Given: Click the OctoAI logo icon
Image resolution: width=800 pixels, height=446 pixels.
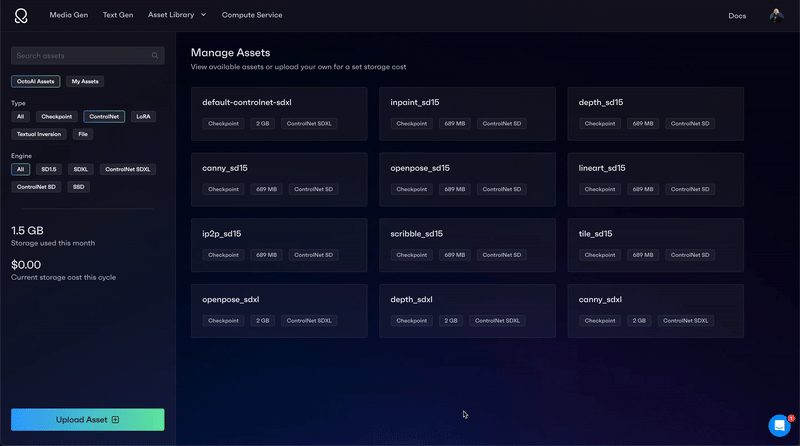Looking at the screenshot, I should pyautogui.click(x=21, y=16).
